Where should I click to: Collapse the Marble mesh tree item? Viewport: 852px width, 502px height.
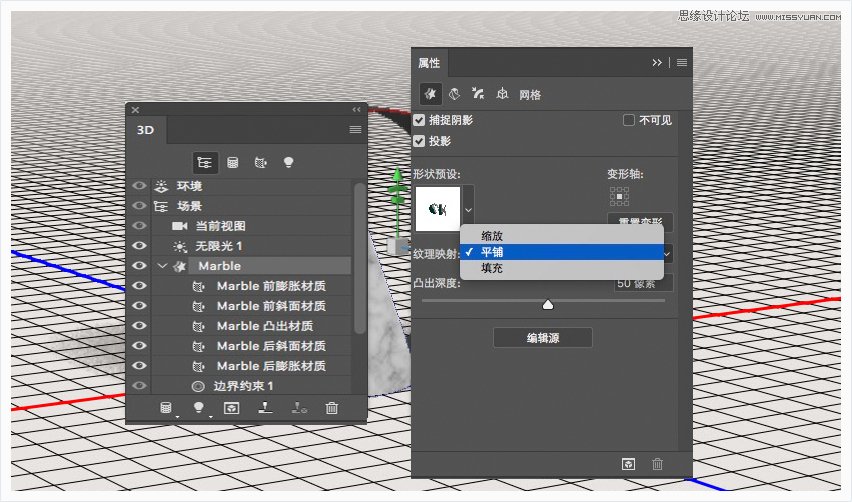click(162, 266)
